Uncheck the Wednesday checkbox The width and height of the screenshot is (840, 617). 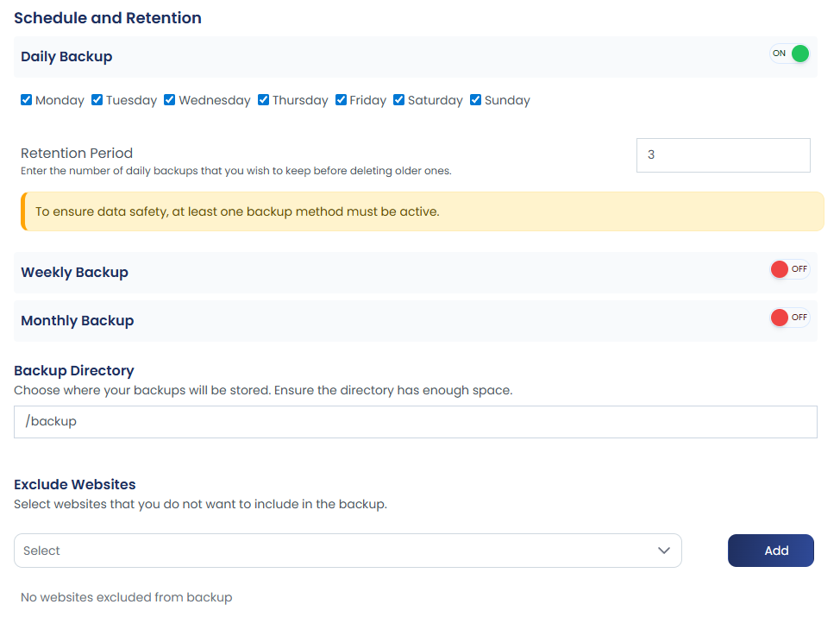tap(169, 100)
